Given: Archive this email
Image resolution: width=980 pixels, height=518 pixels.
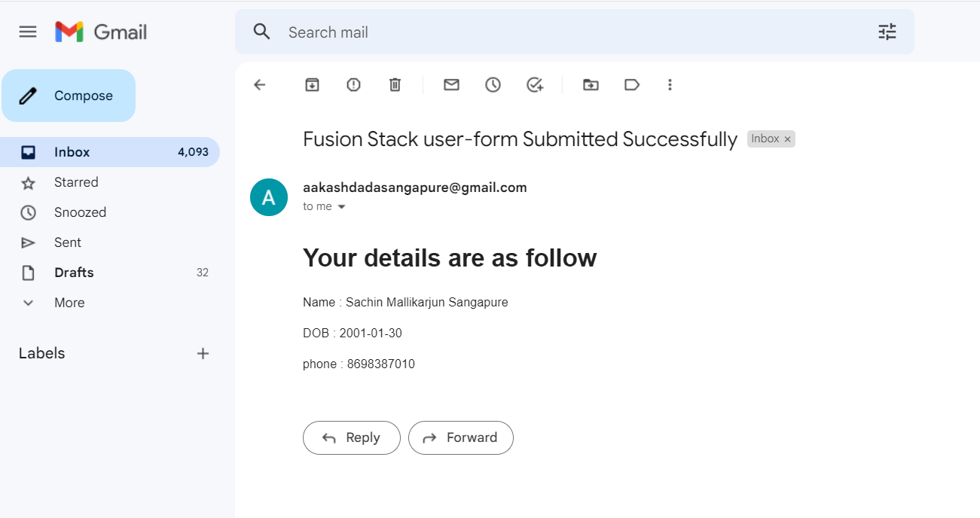Looking at the screenshot, I should coord(312,84).
